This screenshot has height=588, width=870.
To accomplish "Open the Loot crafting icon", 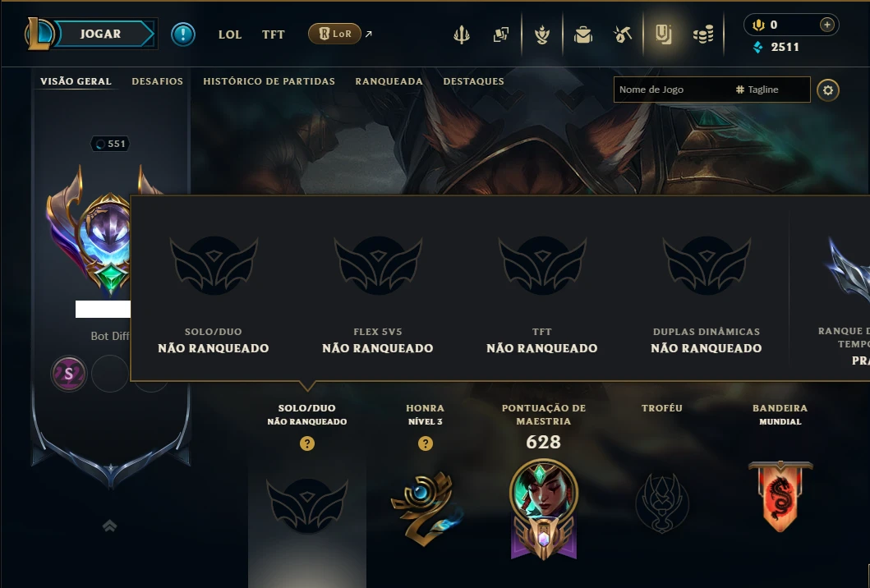I will pos(623,35).
